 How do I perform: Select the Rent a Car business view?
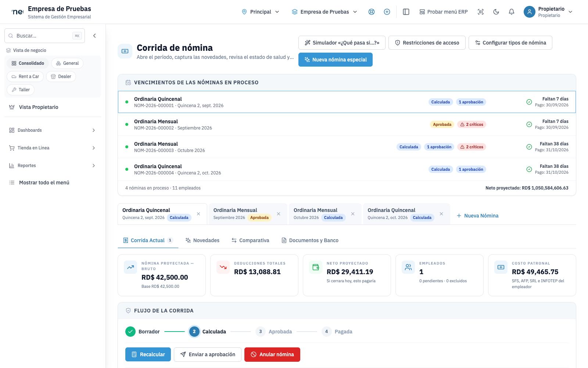(x=25, y=77)
